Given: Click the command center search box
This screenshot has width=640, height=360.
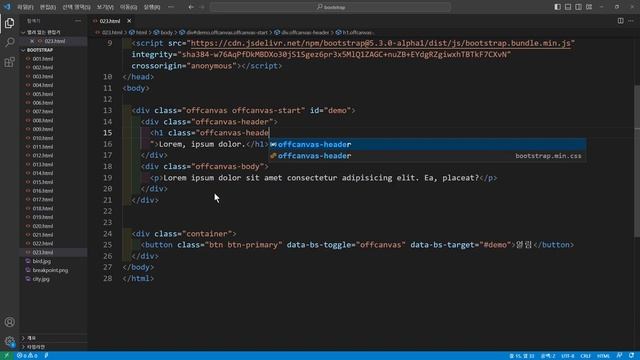Looking at the screenshot, I should click(331, 7).
